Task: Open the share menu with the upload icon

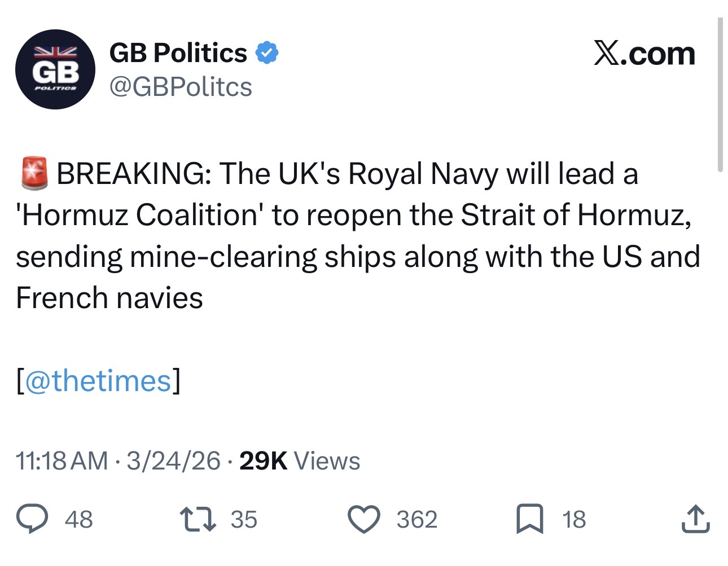Action: coord(695,519)
